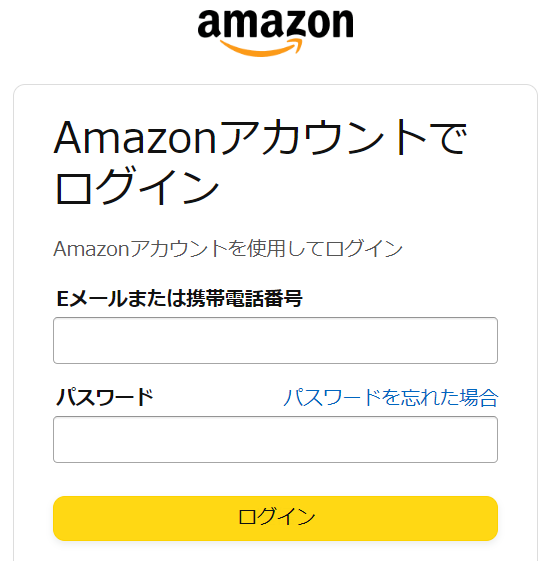Screen dimensions: 556x561
Task: Tap the yellow sign-in button
Action: point(275,518)
